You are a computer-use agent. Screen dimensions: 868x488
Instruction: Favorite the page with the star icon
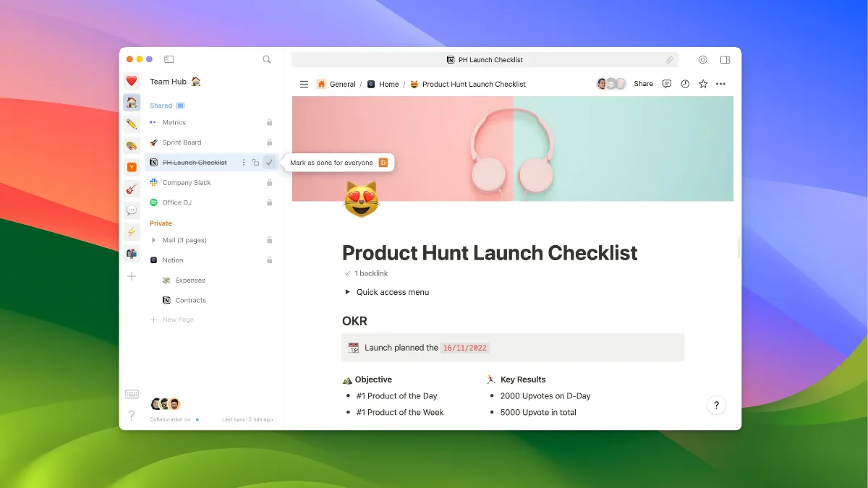click(x=703, y=84)
